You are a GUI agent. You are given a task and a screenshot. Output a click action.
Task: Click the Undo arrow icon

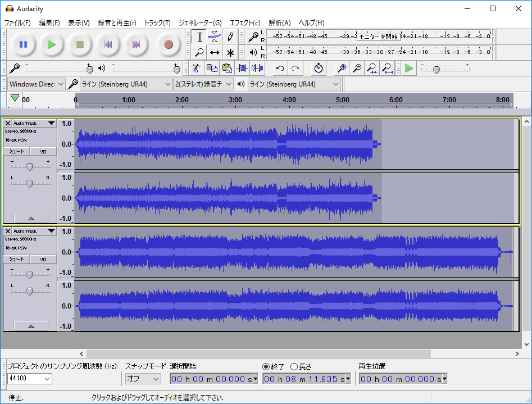[x=280, y=68]
